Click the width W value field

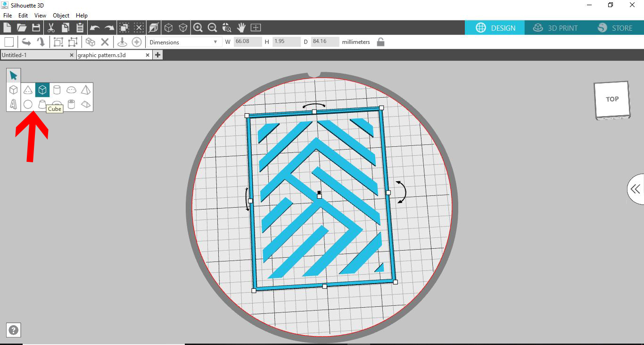(248, 42)
